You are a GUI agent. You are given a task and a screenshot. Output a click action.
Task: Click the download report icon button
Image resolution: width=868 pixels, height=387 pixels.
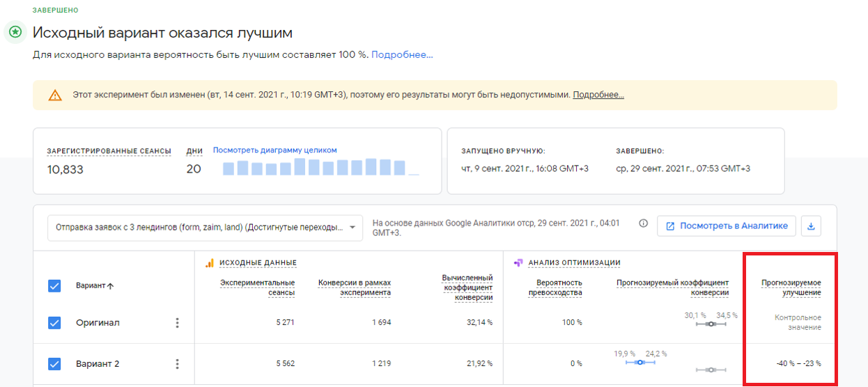pos(812,226)
